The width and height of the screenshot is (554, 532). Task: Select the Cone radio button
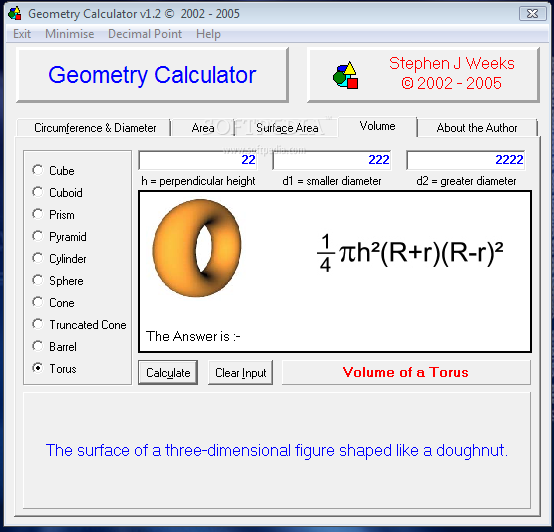point(37,302)
